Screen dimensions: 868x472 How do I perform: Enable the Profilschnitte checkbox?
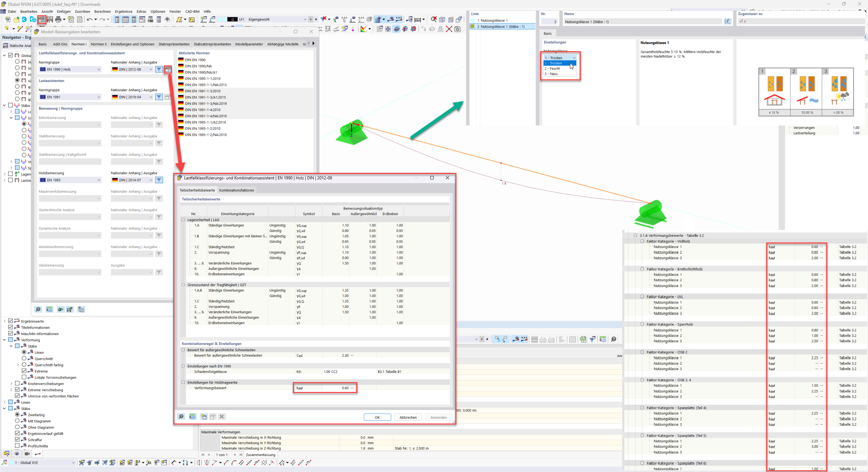click(17, 446)
